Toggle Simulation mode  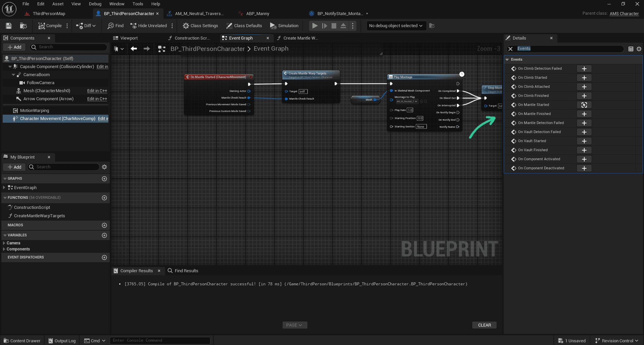pyautogui.click(x=284, y=26)
